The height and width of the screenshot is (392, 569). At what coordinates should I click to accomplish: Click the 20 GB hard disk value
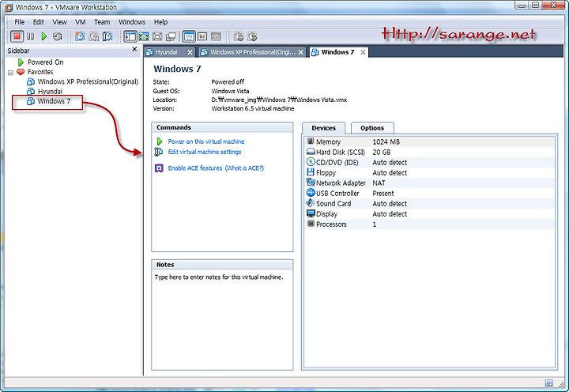pyautogui.click(x=382, y=152)
